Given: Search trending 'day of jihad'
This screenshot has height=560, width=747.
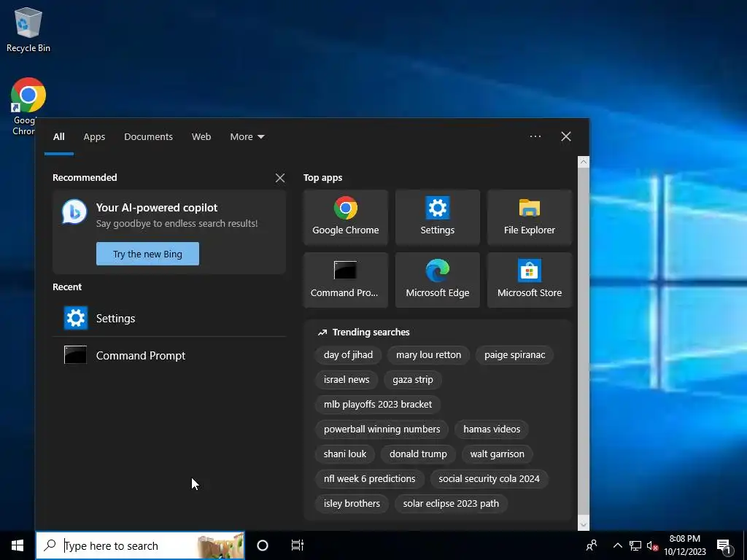Looking at the screenshot, I should pos(348,355).
